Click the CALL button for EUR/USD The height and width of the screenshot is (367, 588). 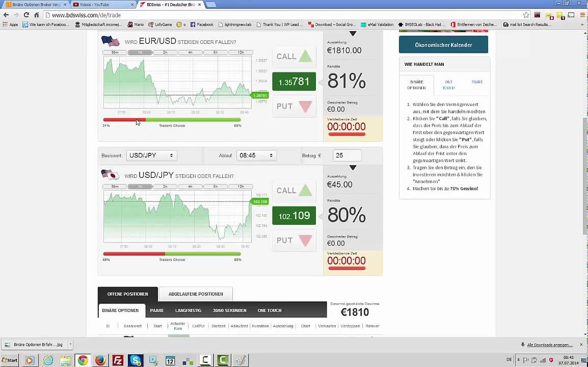(x=294, y=56)
